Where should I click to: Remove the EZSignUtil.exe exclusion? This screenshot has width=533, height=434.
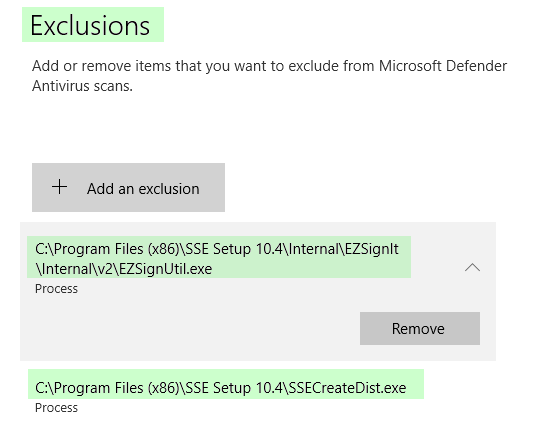tap(420, 328)
